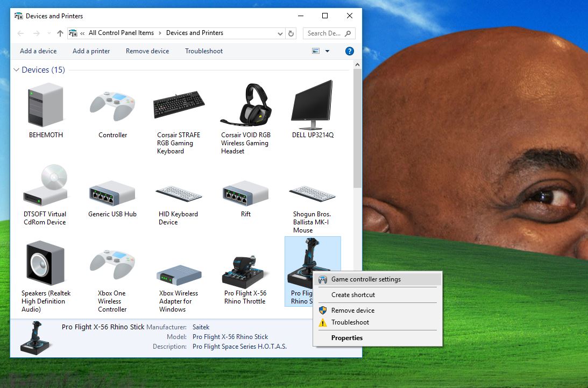Click Add a printer in toolbar
Viewport: 588px width, 388px height.
(x=91, y=51)
